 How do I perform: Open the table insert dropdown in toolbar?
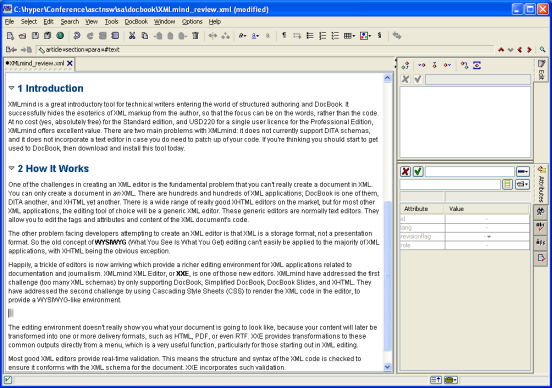pyautogui.click(x=349, y=36)
